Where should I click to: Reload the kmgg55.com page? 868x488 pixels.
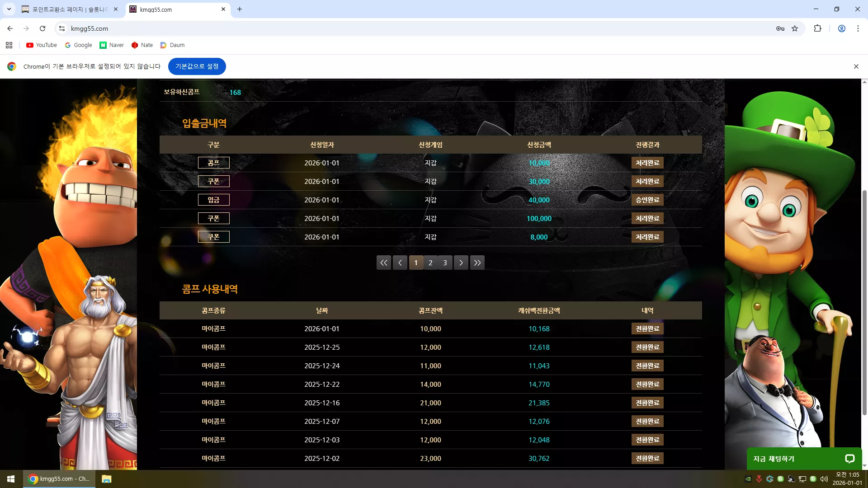pos(42,28)
